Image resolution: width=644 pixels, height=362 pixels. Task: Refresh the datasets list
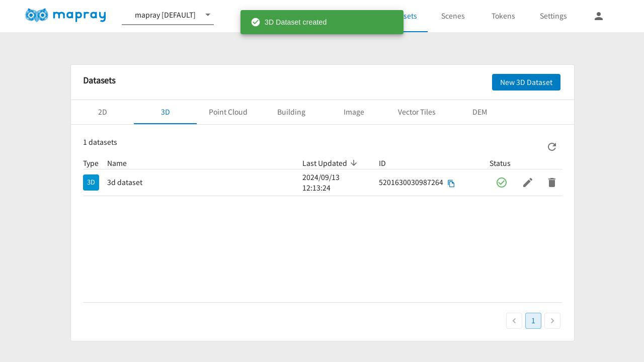click(551, 147)
